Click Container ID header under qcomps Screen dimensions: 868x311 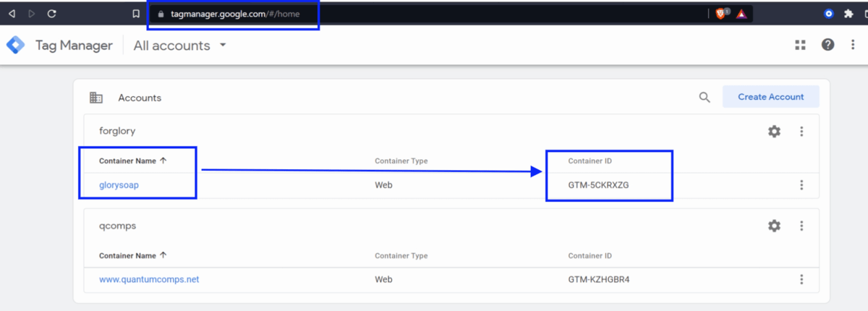click(x=590, y=255)
